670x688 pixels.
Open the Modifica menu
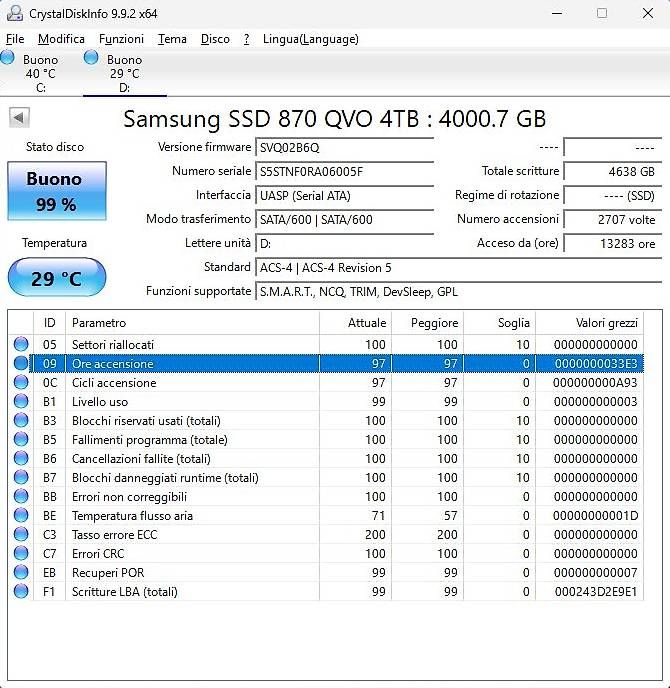61,39
